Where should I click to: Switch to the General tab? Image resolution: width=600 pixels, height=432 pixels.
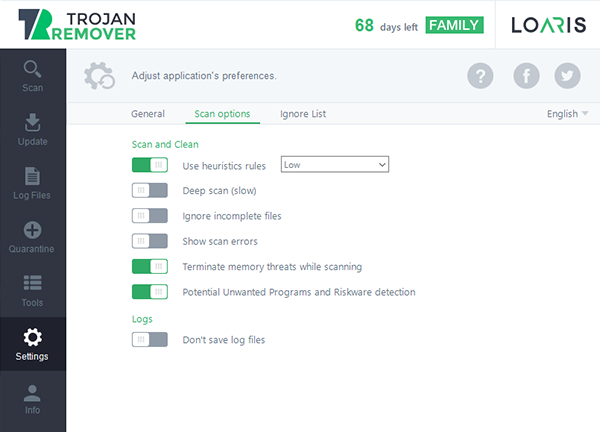tap(148, 114)
